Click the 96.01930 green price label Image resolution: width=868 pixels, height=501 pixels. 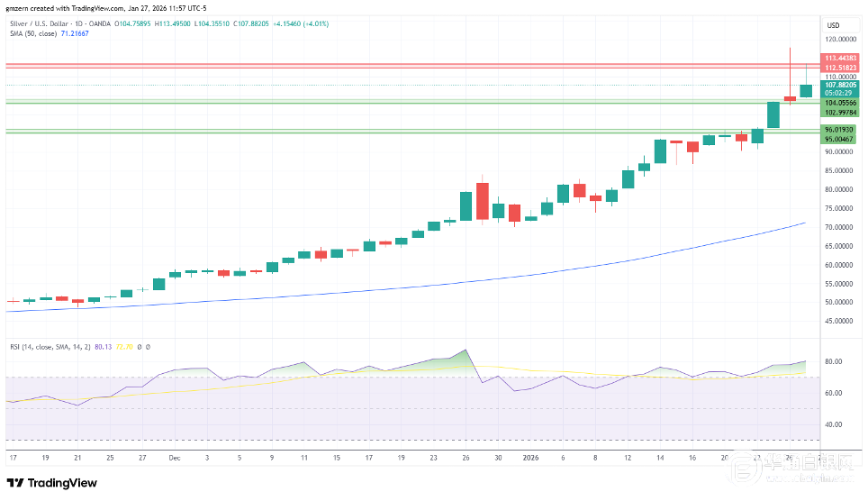(x=839, y=130)
